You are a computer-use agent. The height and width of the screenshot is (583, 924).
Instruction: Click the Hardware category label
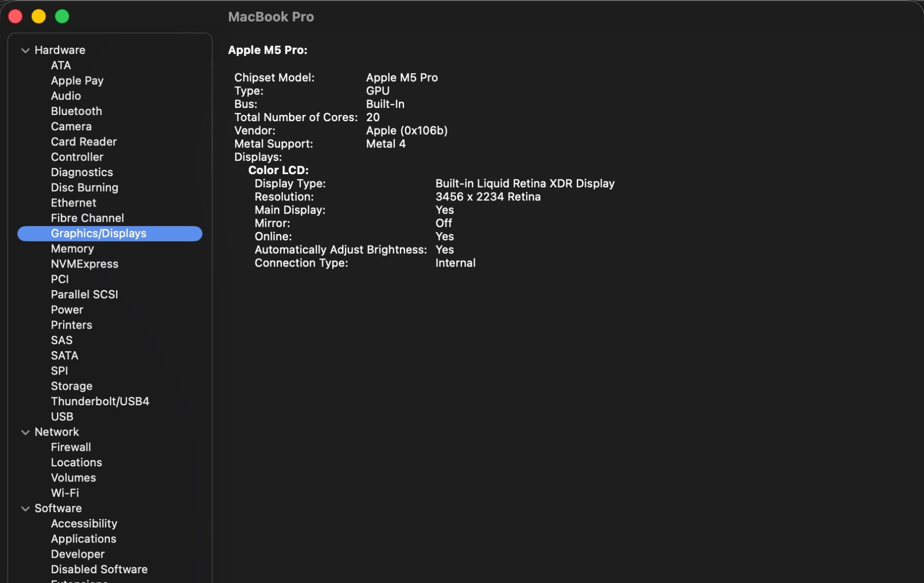[x=60, y=50]
